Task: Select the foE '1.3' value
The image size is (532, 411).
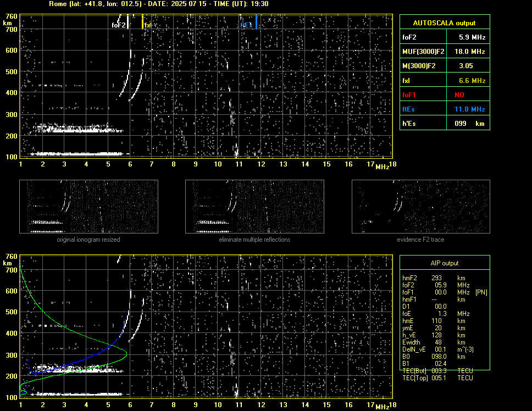Action: [442, 314]
